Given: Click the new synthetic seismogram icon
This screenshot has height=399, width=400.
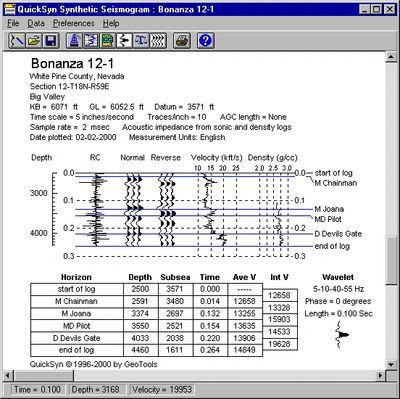Looking at the screenshot, I should [16, 41].
